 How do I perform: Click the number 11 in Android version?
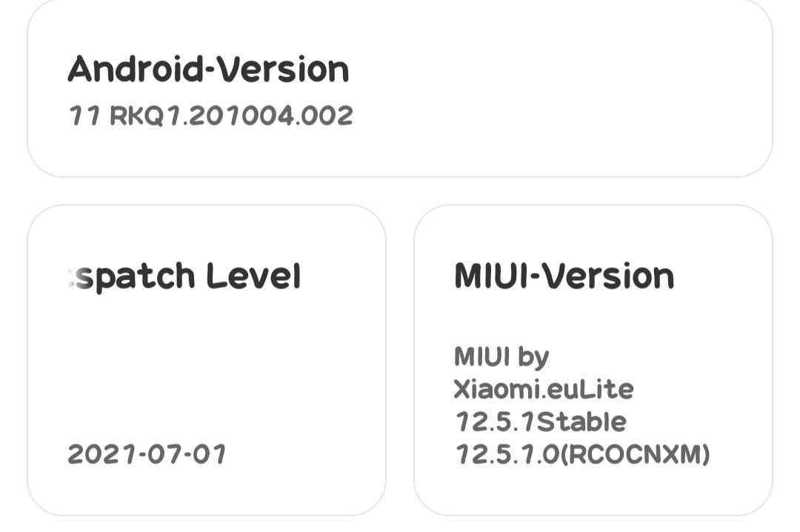(x=84, y=116)
